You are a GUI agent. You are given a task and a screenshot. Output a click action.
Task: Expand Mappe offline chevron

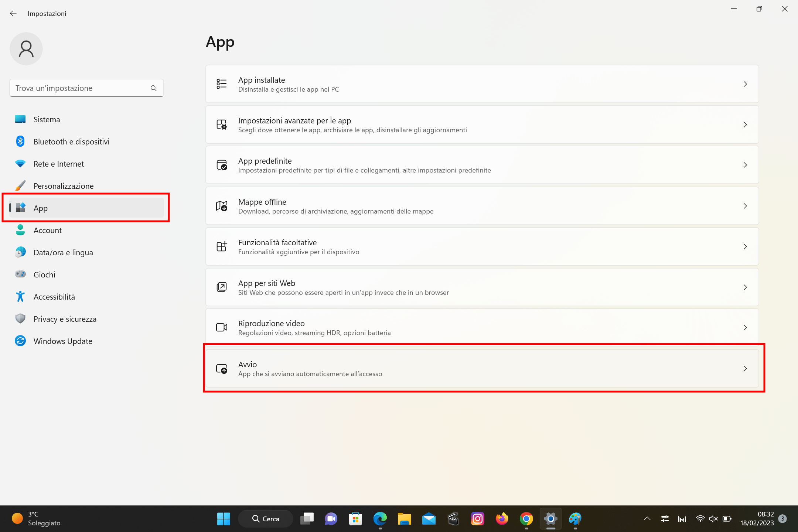point(745,206)
